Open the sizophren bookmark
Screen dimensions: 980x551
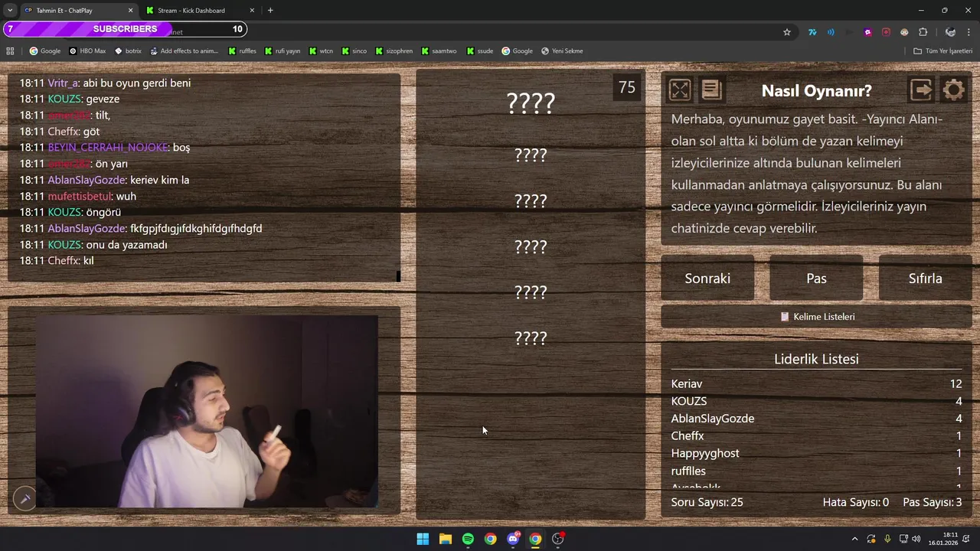pos(394,51)
